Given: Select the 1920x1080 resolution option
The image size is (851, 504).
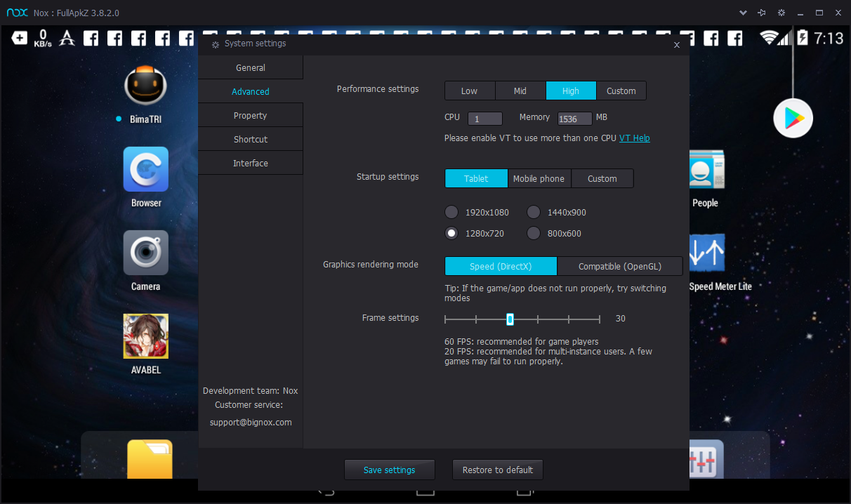Looking at the screenshot, I should tap(452, 212).
